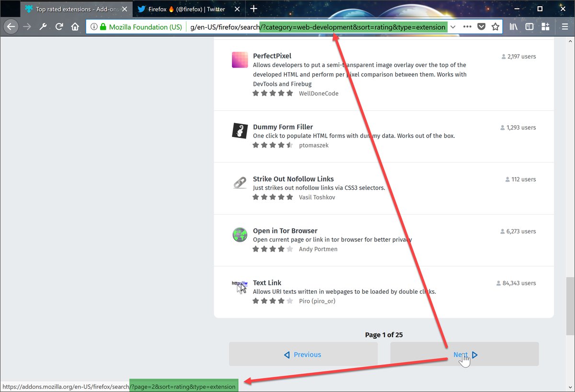Close the Firefox Twitter tab

point(236,9)
